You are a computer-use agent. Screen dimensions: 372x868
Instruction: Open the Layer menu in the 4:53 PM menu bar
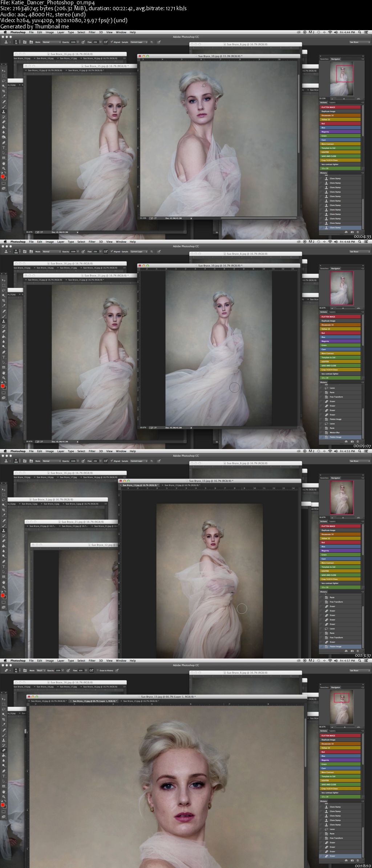(x=61, y=451)
